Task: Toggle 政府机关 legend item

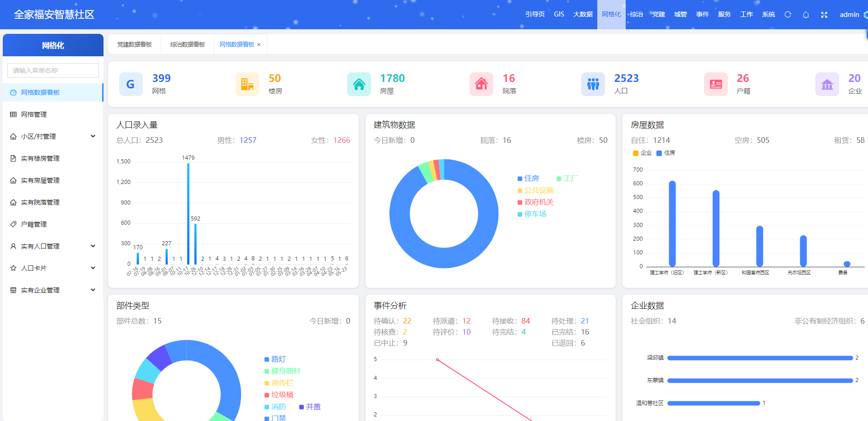Action: tap(535, 202)
